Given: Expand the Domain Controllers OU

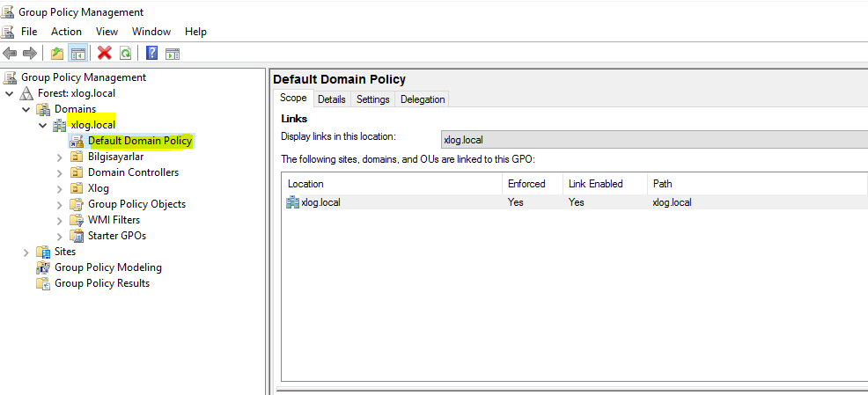Looking at the screenshot, I should [x=60, y=173].
